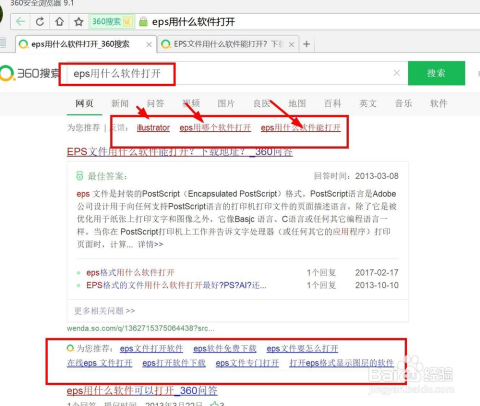Click the date 2013-10-10
Viewport: 480px width, 406px height.
[377, 285]
